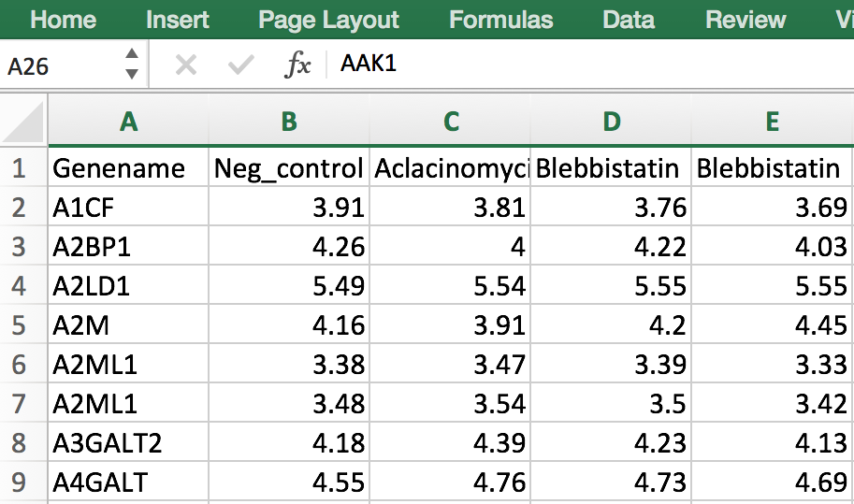Viewport: 854px width, 504px height.
Task: Click the Name Box up arrow
Action: pyautogui.click(x=132, y=55)
